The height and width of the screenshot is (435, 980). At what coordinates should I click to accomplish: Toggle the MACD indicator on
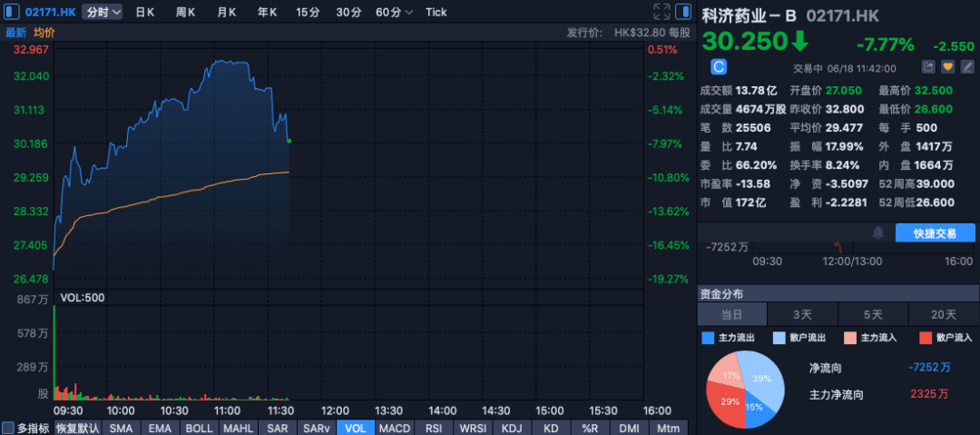395,428
